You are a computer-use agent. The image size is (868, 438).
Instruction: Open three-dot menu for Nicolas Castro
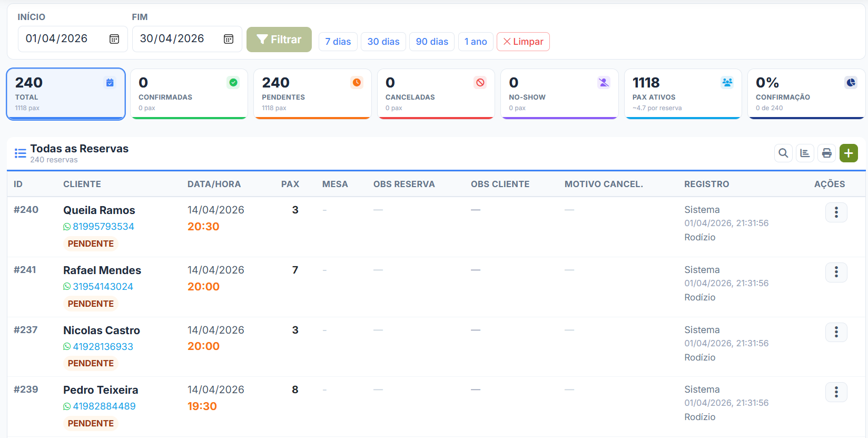point(836,332)
